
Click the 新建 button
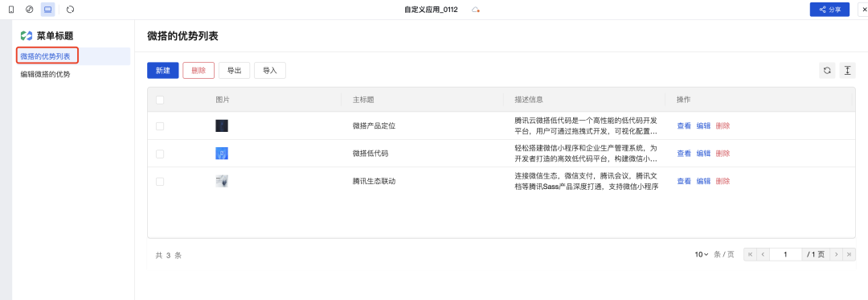162,70
